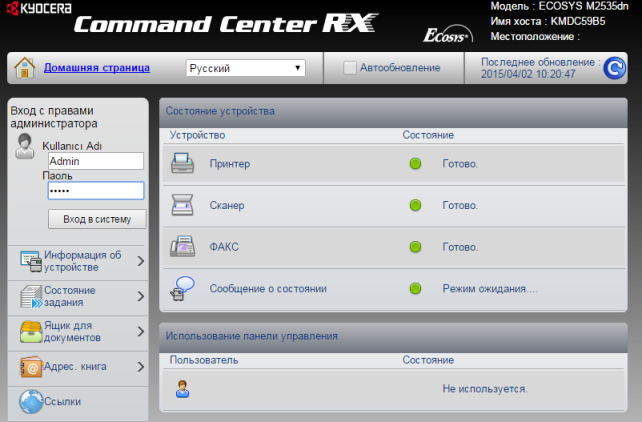Viewport: 642px width, 422px height.
Task: Expand the Информация об устройстве menu
Action: pyautogui.click(x=78, y=261)
